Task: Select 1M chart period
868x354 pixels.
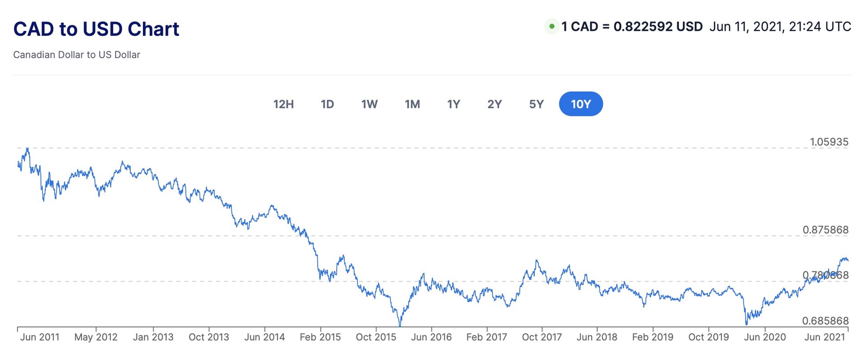Action: 412,104
